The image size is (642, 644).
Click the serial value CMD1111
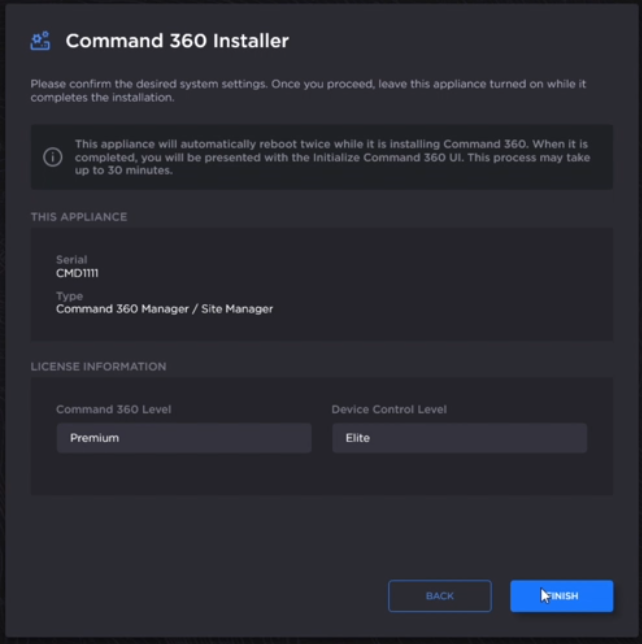(x=77, y=272)
